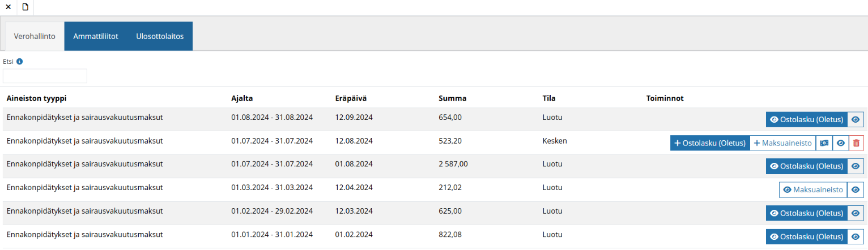Click eye icon in Kesken row
This screenshot has height=250, width=868.
pos(841,143)
